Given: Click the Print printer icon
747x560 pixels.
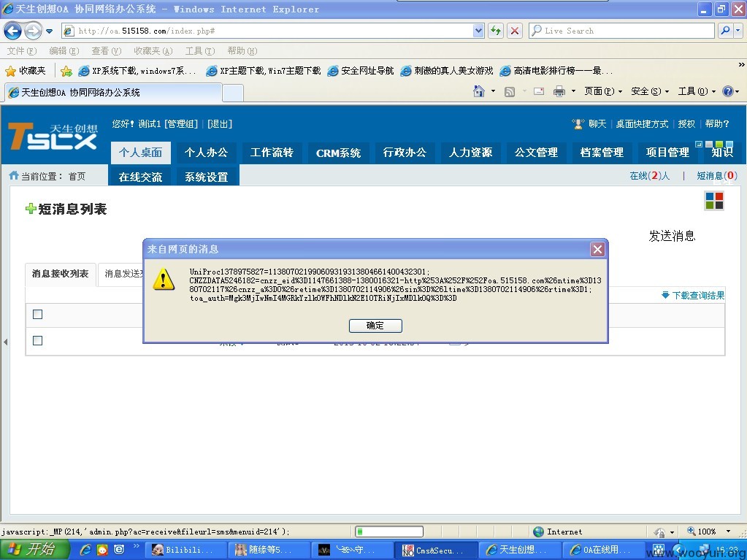Looking at the screenshot, I should [x=559, y=91].
